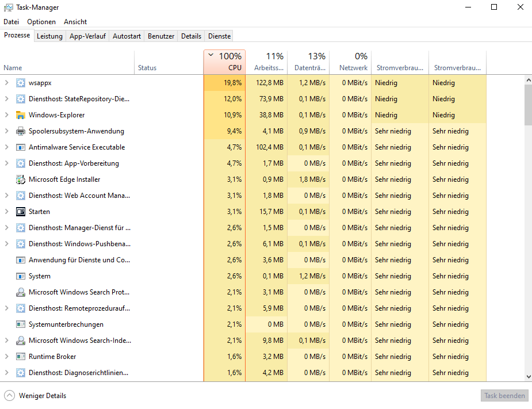
Task: Switch to the App-Verlauf tab
Action: point(87,36)
